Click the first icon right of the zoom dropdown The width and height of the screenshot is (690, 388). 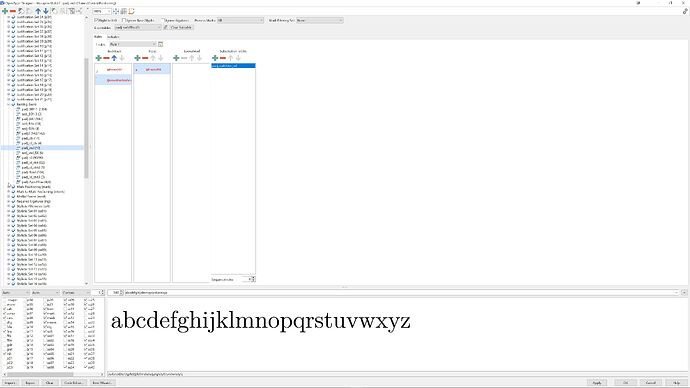pyautogui.click(x=116, y=11)
